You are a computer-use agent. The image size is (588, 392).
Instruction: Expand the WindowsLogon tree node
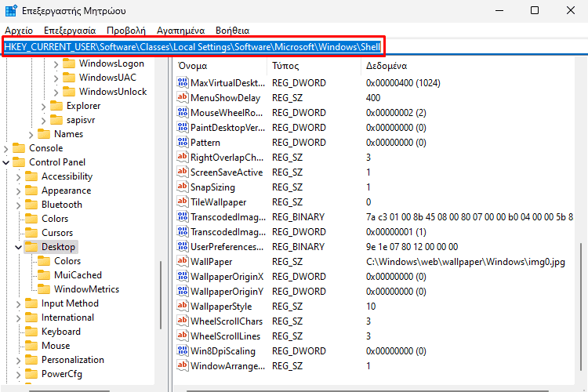pos(56,64)
